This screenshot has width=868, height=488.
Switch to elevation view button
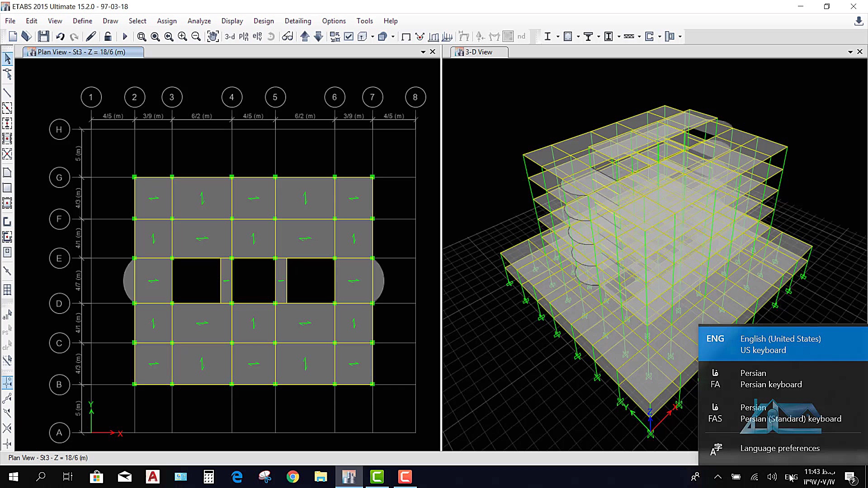[257, 37]
